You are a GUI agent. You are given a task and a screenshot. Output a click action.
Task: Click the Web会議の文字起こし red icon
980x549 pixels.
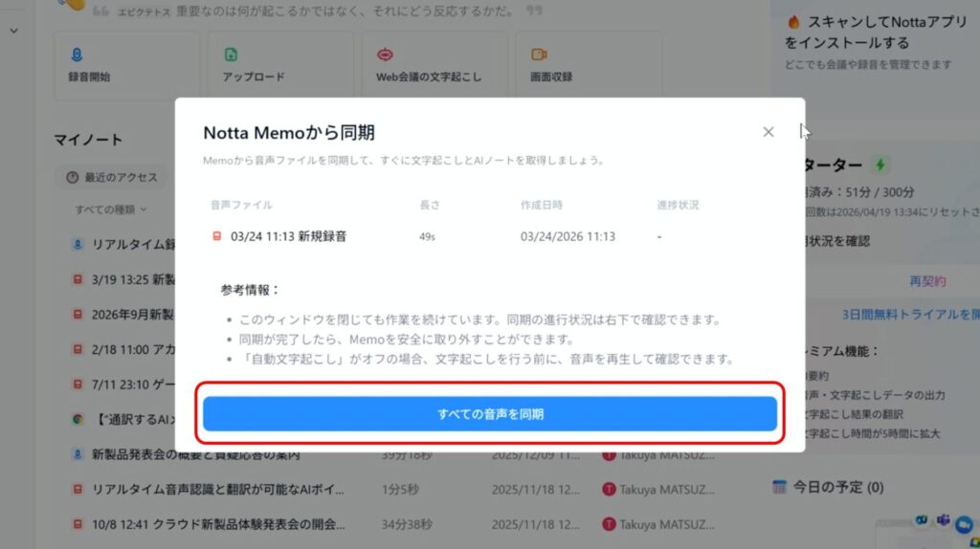384,55
